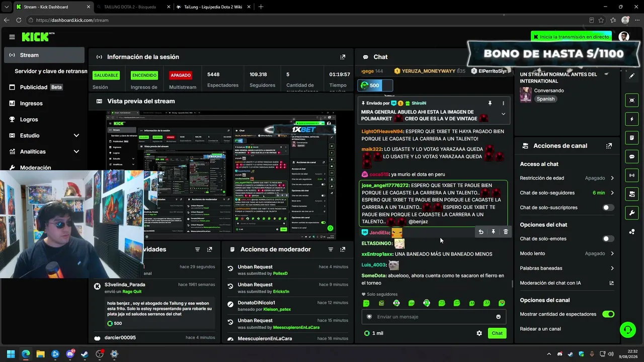Toggle Chat de solo-emotes switch
This screenshot has height=362, width=644.
coord(608,239)
